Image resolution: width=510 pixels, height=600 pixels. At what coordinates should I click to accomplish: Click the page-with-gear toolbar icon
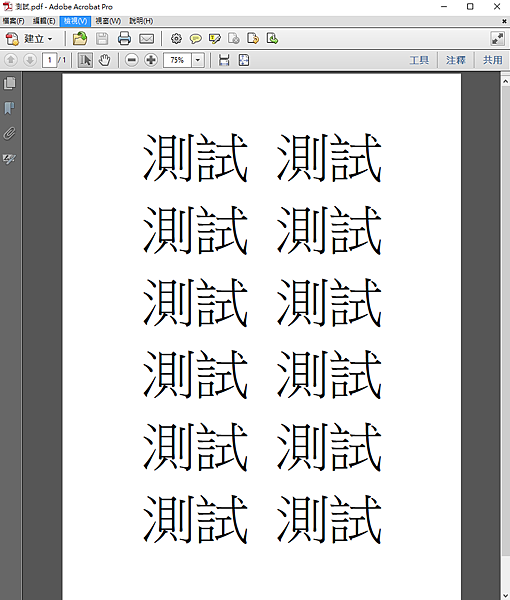click(234, 39)
